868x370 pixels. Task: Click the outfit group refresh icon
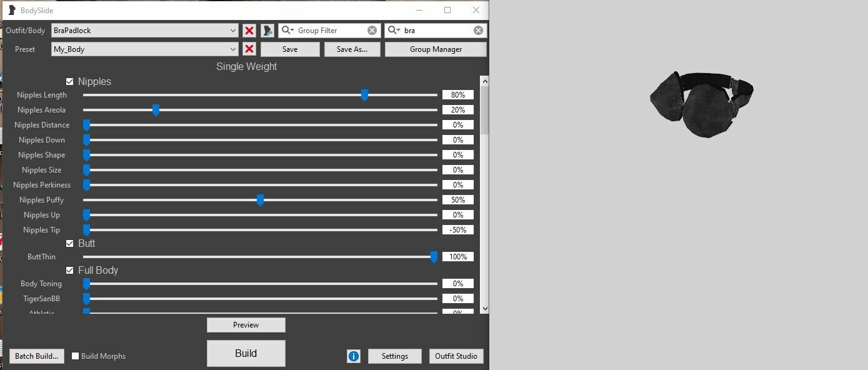268,30
